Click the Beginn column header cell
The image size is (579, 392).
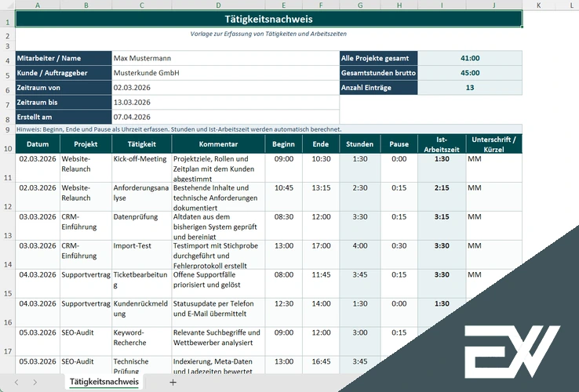(x=283, y=144)
